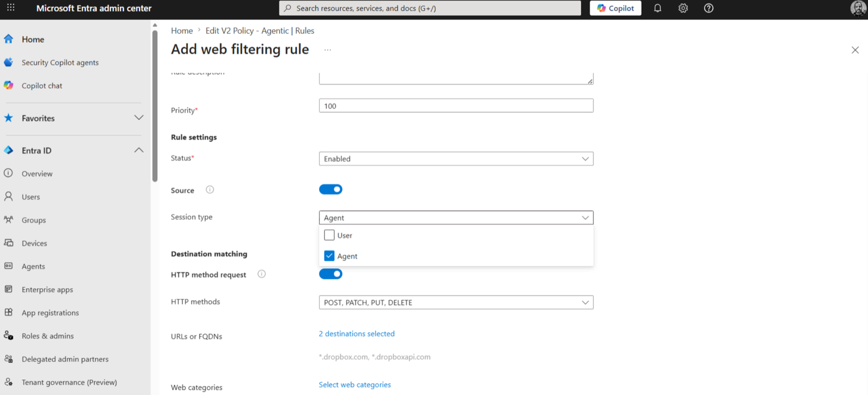Show info for HTTP method request

point(261,274)
